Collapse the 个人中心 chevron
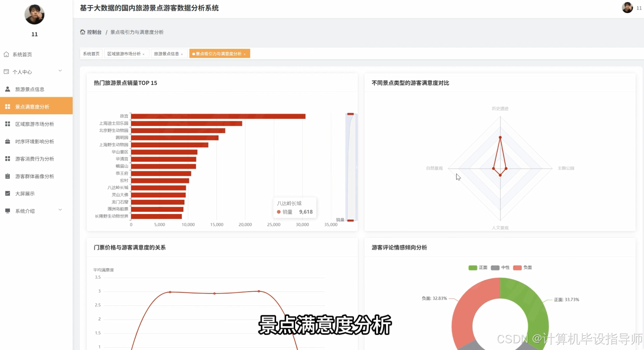This screenshot has height=350, width=644. tap(60, 71)
